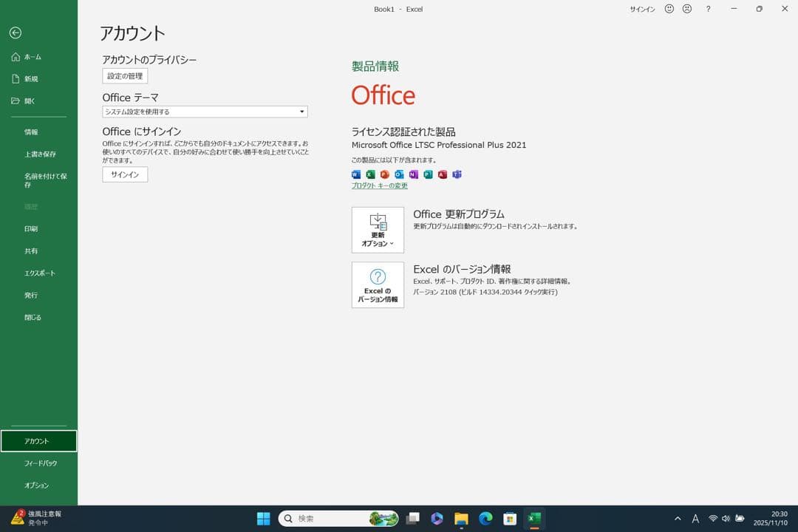The image size is (798, 532).
Task: Click the Outlook icon in the app row
Action: click(399, 174)
